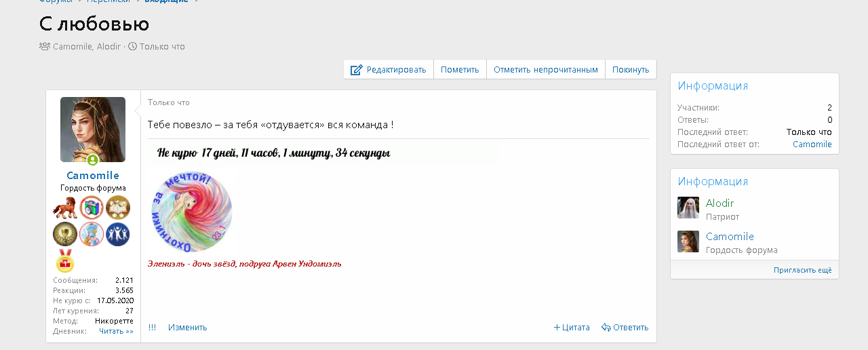Report the post with the !!! link
Viewport: 868px width, 350px height.
(152, 327)
